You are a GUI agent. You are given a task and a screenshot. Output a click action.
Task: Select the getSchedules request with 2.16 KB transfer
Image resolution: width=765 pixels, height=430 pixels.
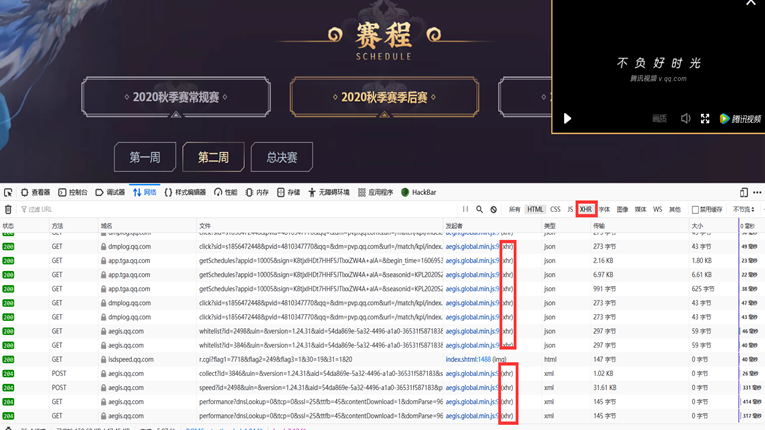pos(382,261)
